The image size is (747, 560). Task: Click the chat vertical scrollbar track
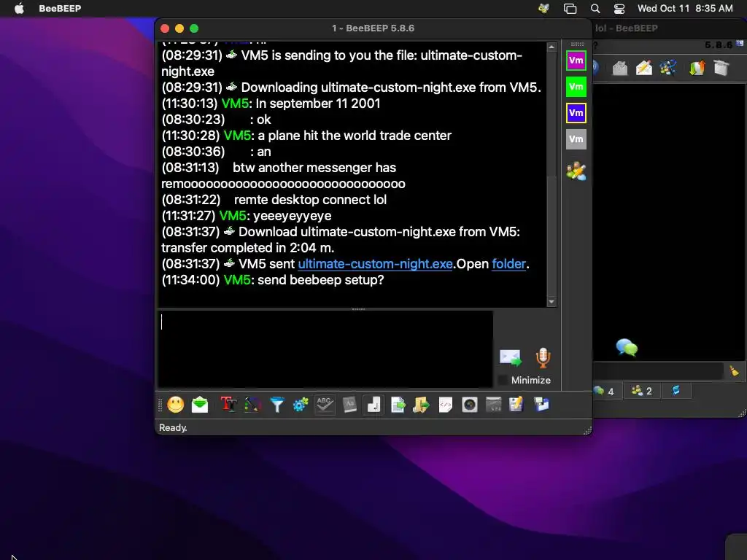pyautogui.click(x=551, y=174)
